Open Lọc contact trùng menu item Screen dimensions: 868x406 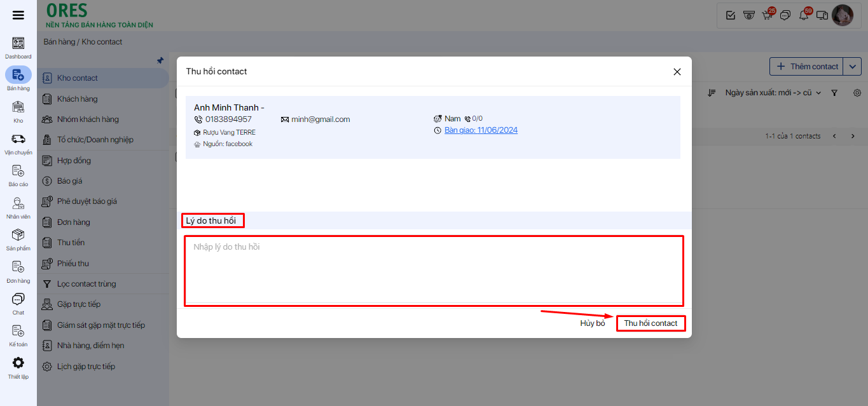(x=86, y=284)
